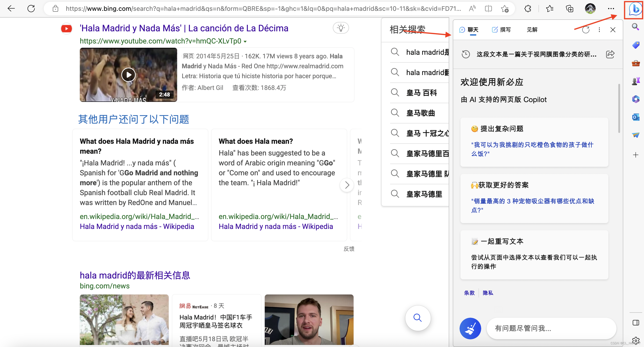Add a new app to sidebar

635,155
